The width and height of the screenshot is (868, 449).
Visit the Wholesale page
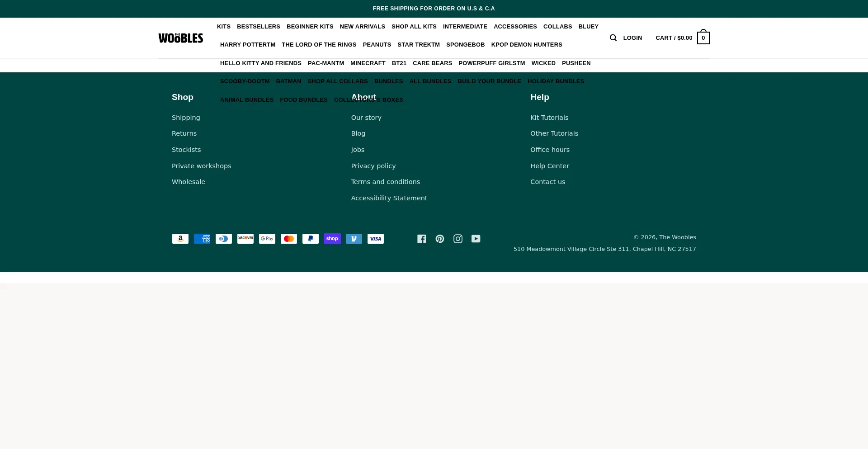[189, 182]
